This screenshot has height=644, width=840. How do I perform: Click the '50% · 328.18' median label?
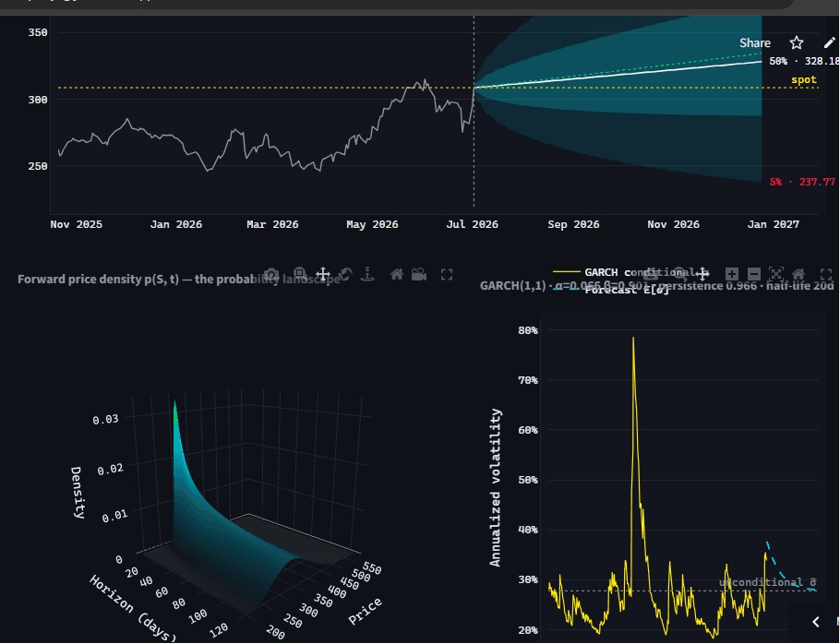[x=804, y=61]
